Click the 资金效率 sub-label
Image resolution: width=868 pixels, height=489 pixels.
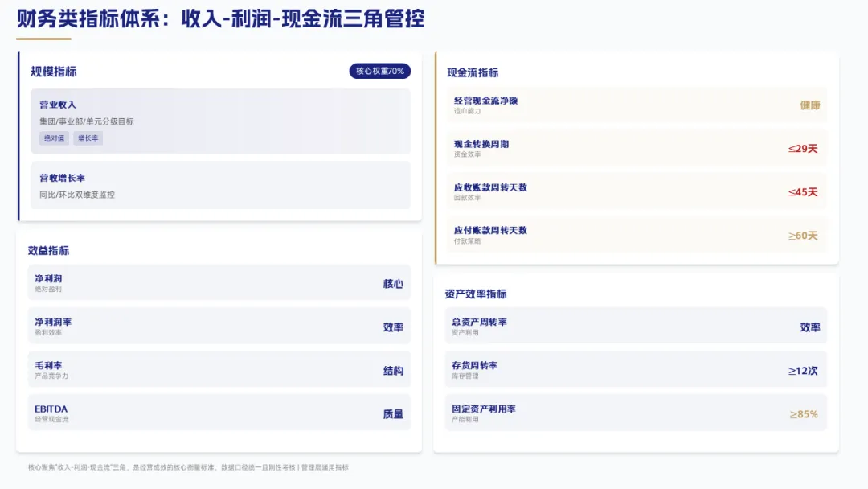click(x=467, y=154)
